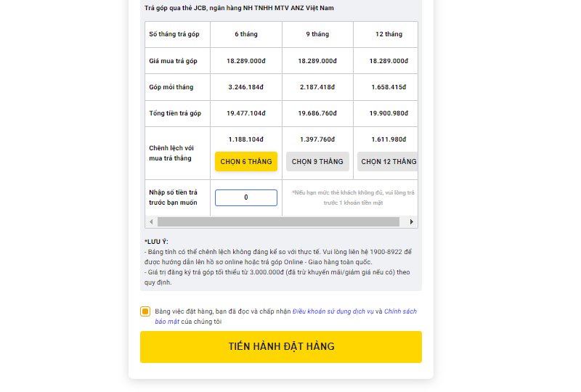Click the table's right scroll arrow
581x392 pixels.
coord(412,221)
